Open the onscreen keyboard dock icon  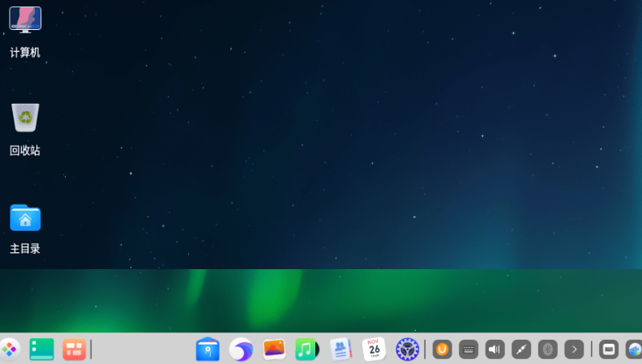pyautogui.click(x=609, y=349)
